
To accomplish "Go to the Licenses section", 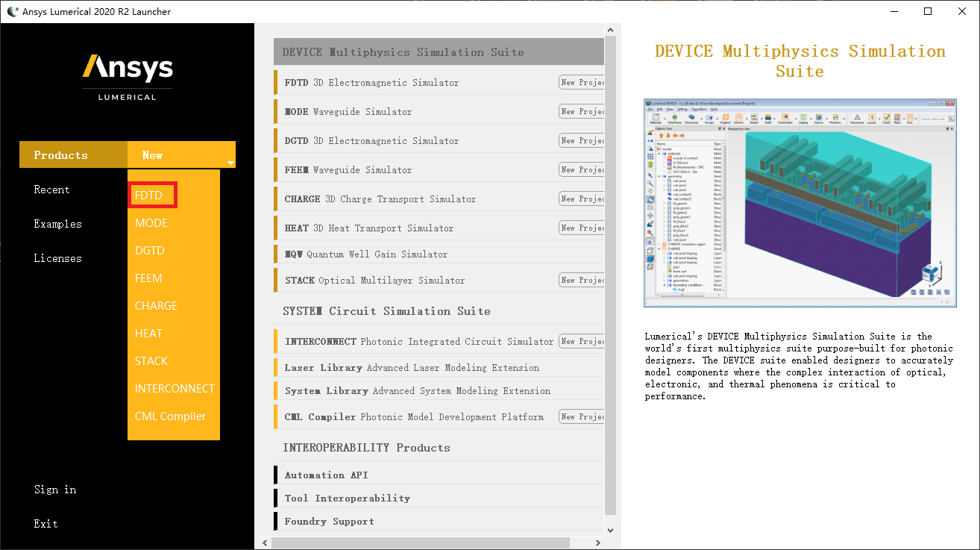I will (57, 258).
